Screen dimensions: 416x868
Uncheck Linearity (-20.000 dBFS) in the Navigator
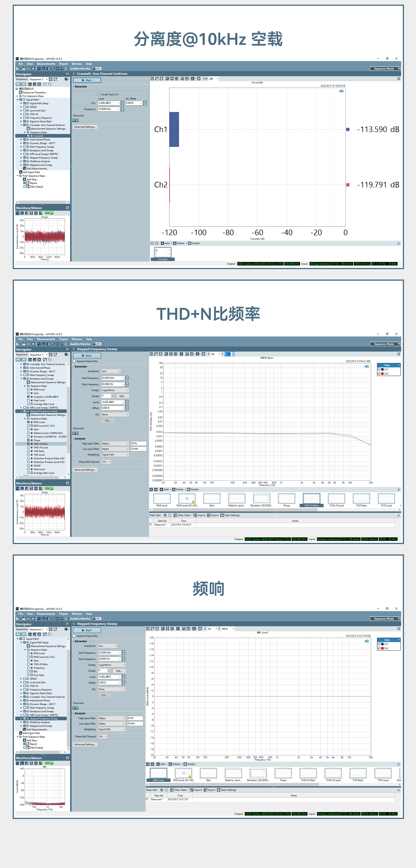coord(28,397)
